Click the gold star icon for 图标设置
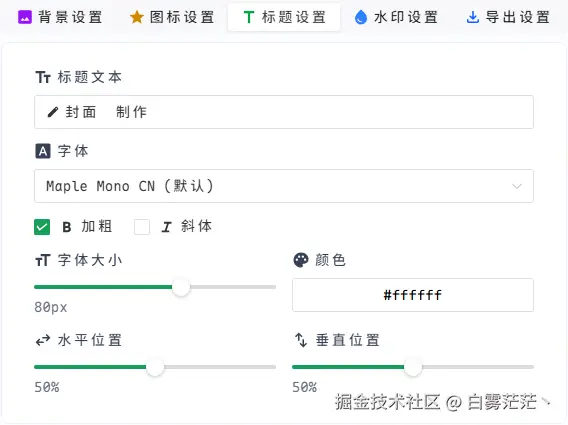The height and width of the screenshot is (425, 568). [137, 17]
